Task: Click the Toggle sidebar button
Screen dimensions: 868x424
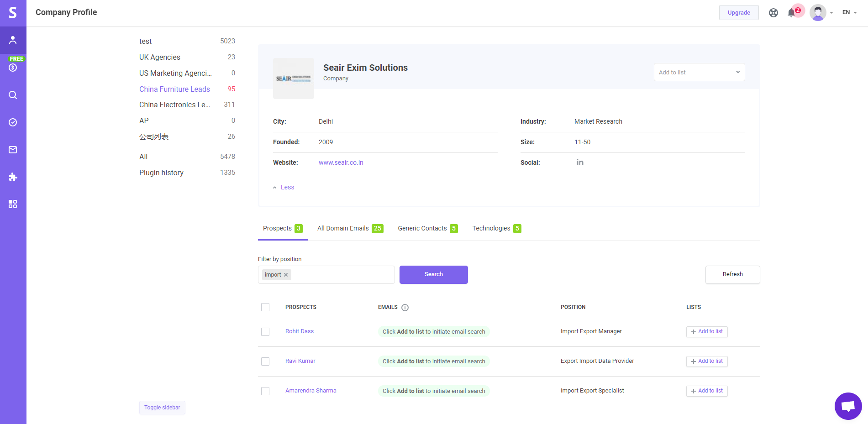Action: 162,408
